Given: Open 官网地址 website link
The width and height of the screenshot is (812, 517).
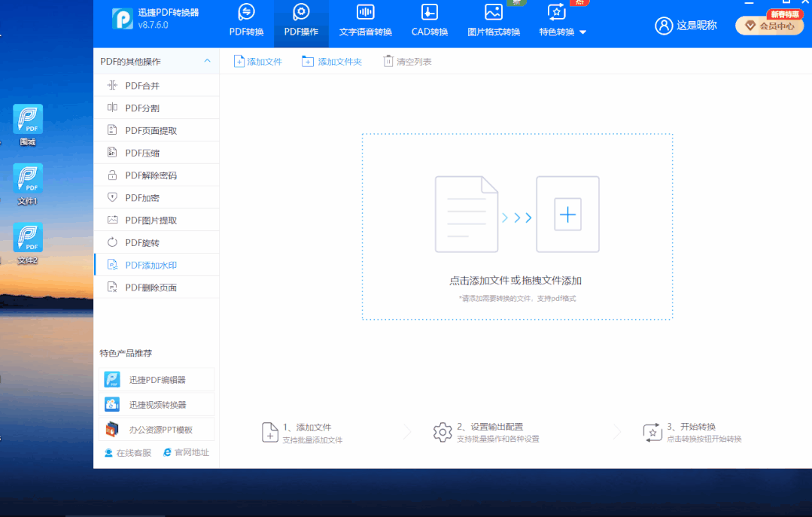Looking at the screenshot, I should tap(186, 452).
